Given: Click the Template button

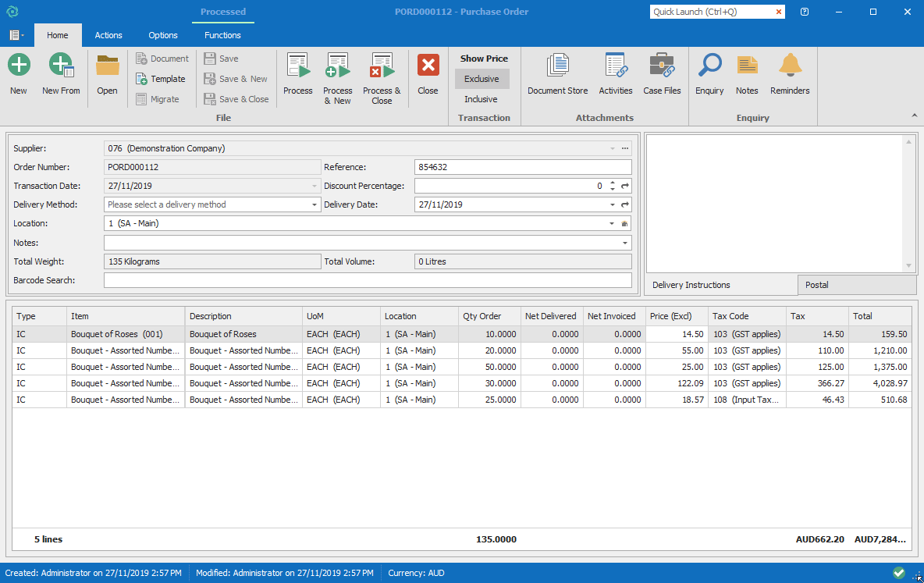Looking at the screenshot, I should [x=162, y=79].
